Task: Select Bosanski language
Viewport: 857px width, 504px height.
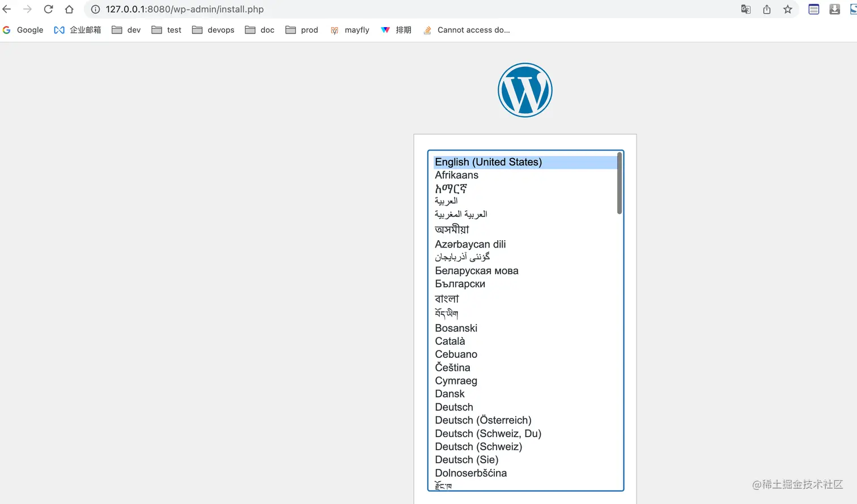Action: click(x=525, y=328)
